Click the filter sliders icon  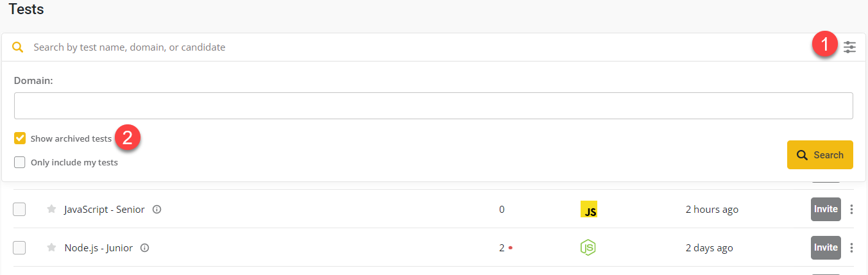(849, 47)
